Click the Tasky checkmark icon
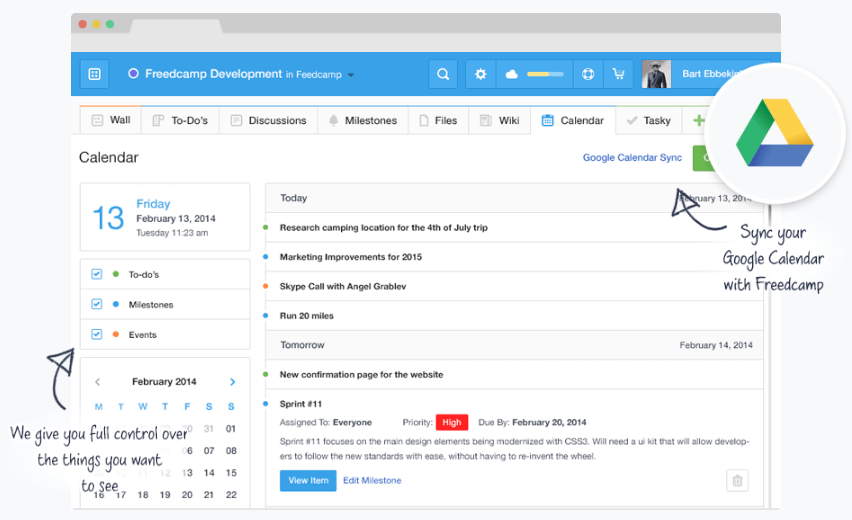 point(631,120)
